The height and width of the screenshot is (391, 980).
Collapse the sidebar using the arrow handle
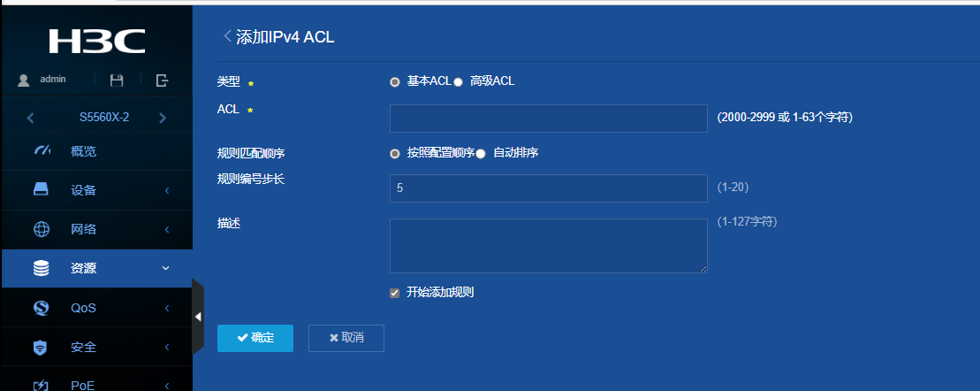(x=198, y=316)
